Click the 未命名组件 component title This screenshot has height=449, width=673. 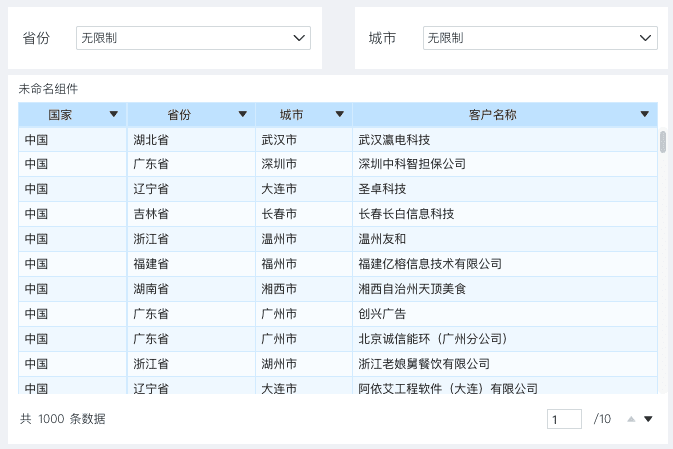pos(48,89)
